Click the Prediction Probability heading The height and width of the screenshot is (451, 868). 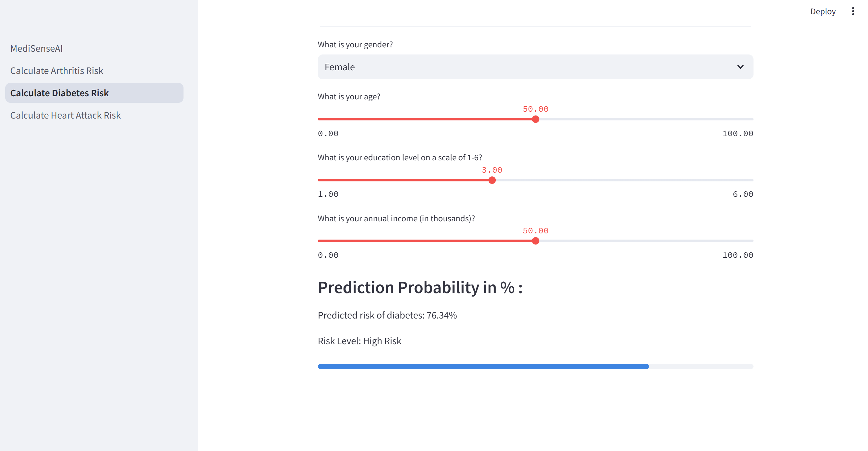420,288
